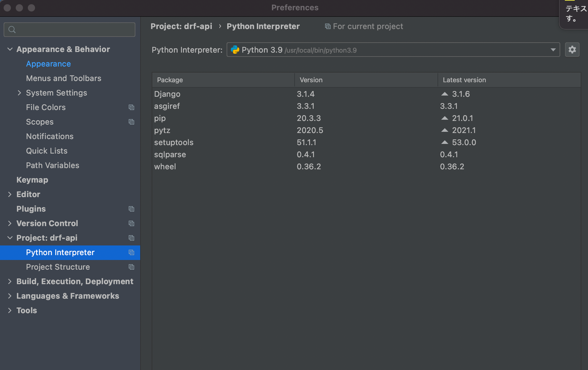Click the upgrade arrow next to Django 3.1.6
This screenshot has width=588, height=370.
click(444, 94)
